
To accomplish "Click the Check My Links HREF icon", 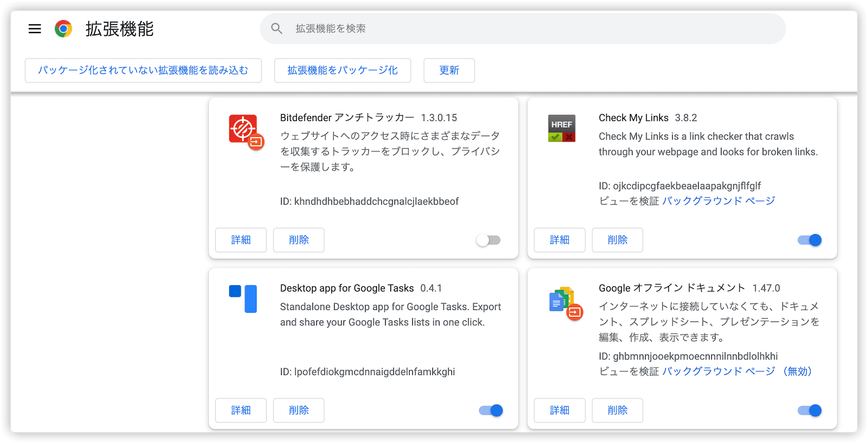I will coord(561,128).
